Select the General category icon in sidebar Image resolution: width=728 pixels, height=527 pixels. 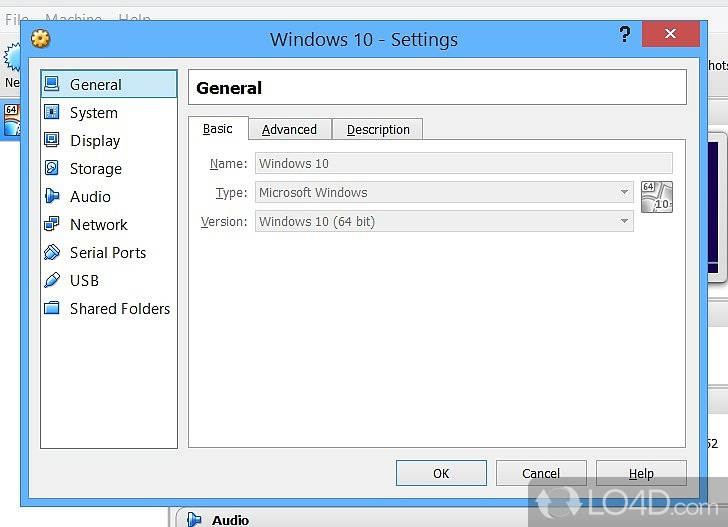pyautogui.click(x=52, y=84)
